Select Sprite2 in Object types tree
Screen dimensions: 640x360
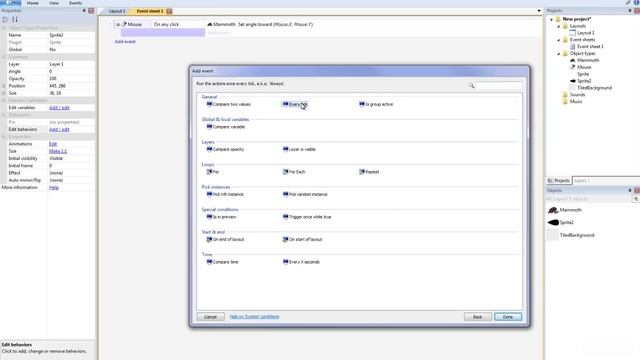coord(584,81)
